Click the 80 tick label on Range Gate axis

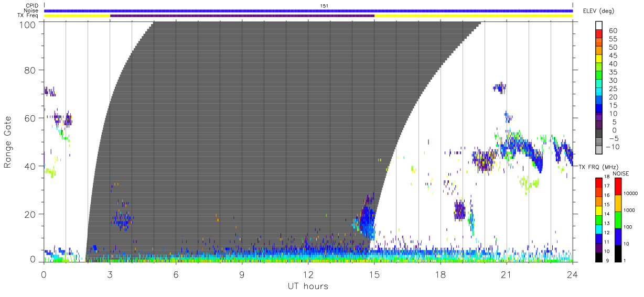point(31,70)
